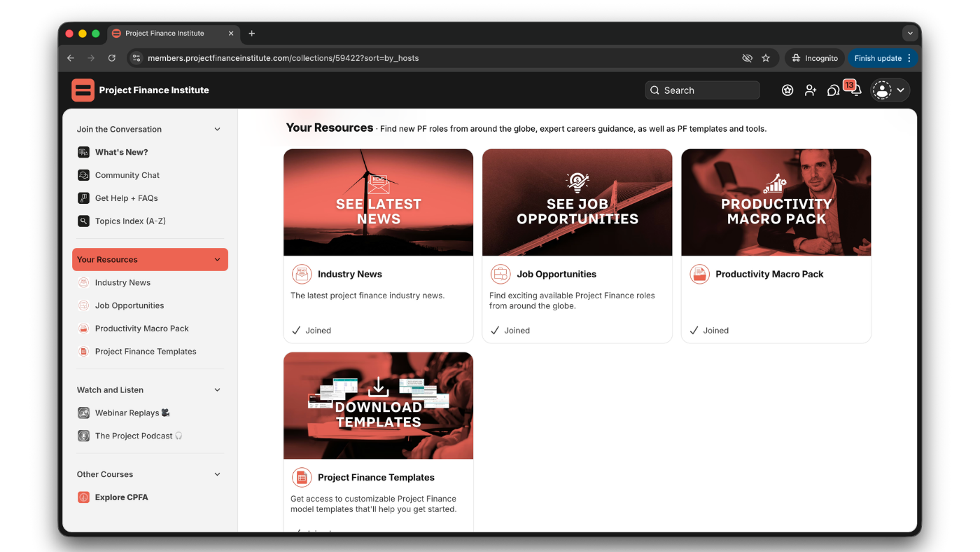Open Project Finance Templates sidebar link
Image resolution: width=980 pixels, height=552 pixels.
pyautogui.click(x=146, y=352)
